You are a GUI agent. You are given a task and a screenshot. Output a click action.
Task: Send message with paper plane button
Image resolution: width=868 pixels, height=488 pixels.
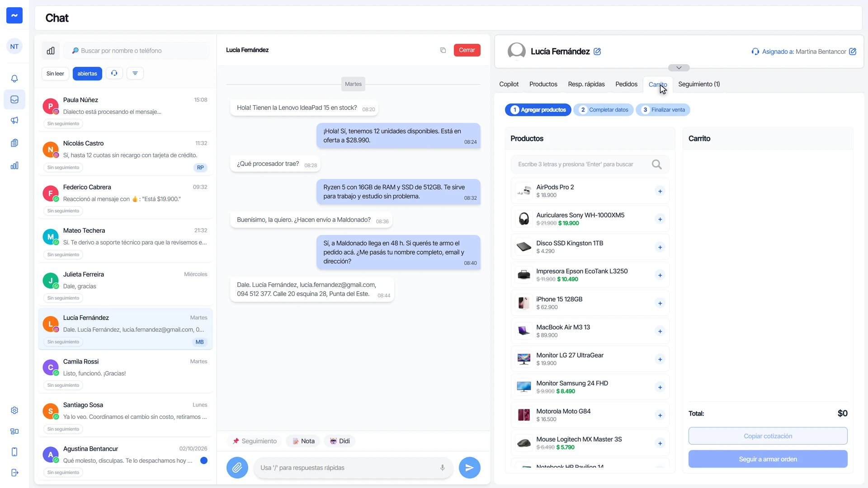pos(470,468)
